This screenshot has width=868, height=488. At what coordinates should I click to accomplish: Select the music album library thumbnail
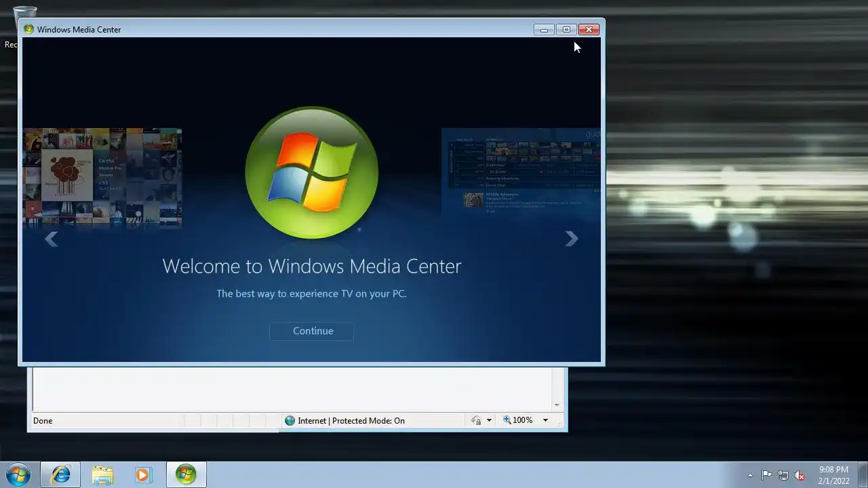pos(102,178)
